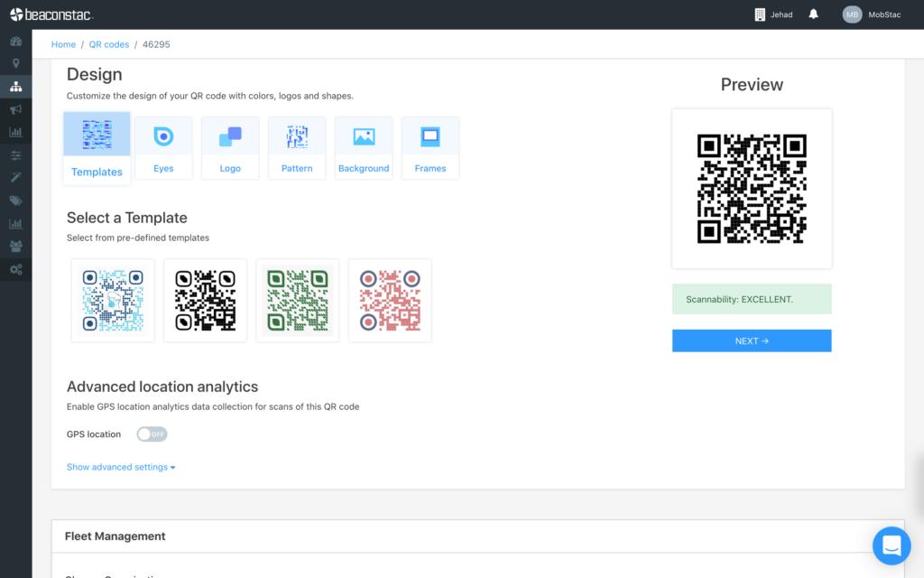Image resolution: width=924 pixels, height=578 pixels.
Task: Click the Scannability: EXCELLENT. banner
Action: pos(752,299)
